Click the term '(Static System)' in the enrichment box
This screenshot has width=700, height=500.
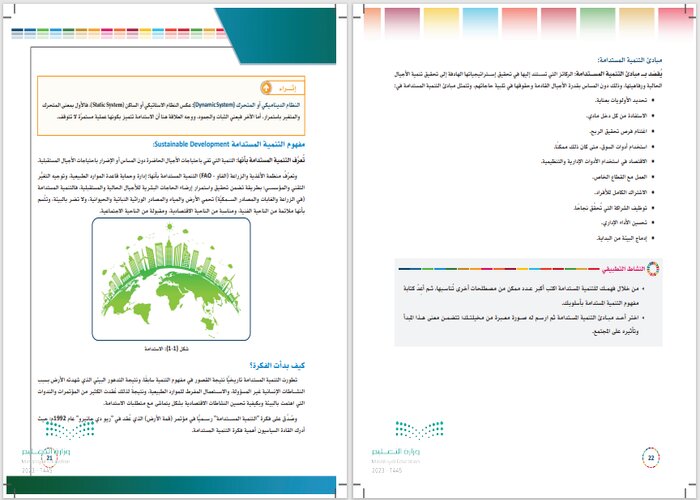tap(108, 105)
